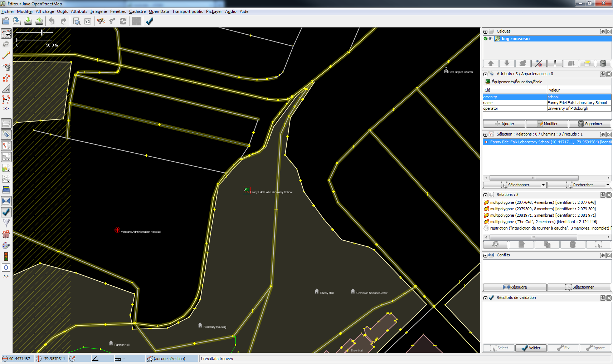Open the Rechercher dropdown arrow
Image resolution: width=613 pixels, height=364 pixels.
(608, 185)
